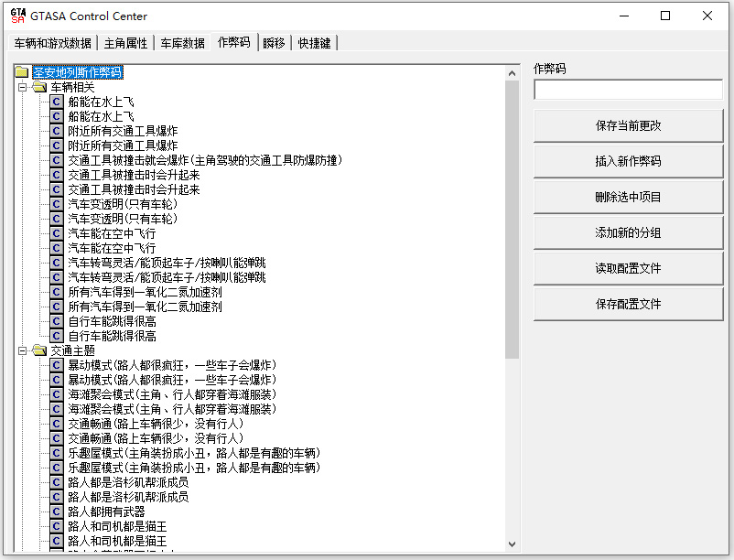Click the C icon of the upper 所有汽车得到一氧化二氮加速剂 row
Viewport: 734px width, 560px height.
[57, 293]
